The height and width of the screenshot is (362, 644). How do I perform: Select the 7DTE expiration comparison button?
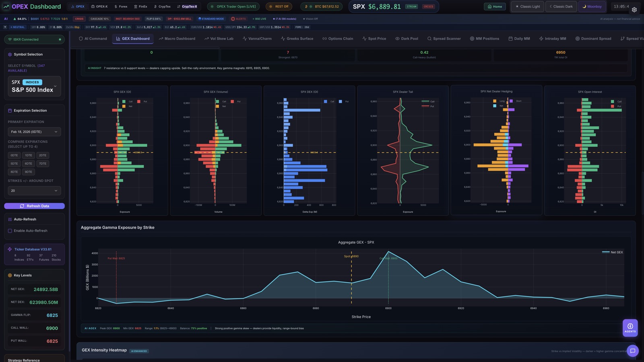click(43, 163)
